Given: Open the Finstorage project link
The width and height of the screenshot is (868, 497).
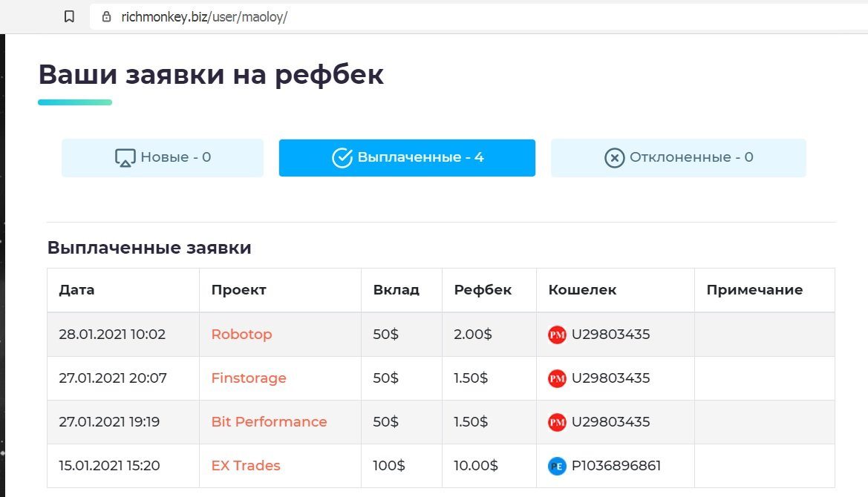Looking at the screenshot, I should (x=249, y=378).
